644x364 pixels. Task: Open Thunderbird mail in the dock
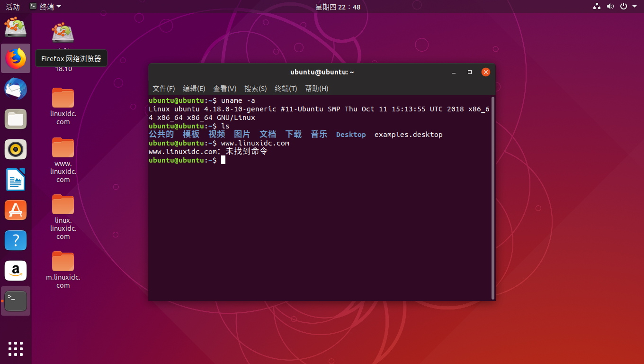pyautogui.click(x=16, y=89)
